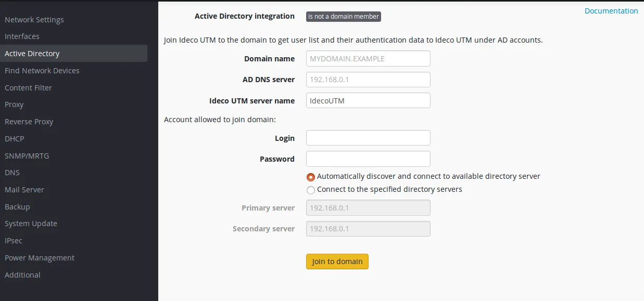Open the IPsec settings
The height and width of the screenshot is (301, 644).
14,240
